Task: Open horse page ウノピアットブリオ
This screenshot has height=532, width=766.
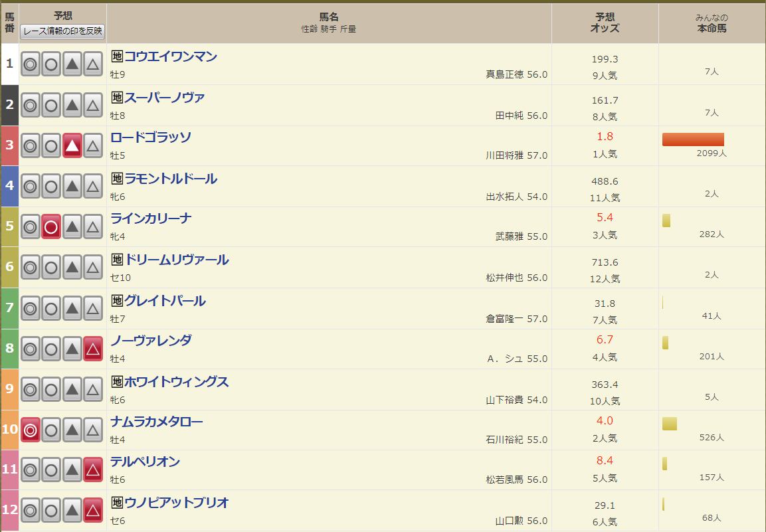Action: 176,503
